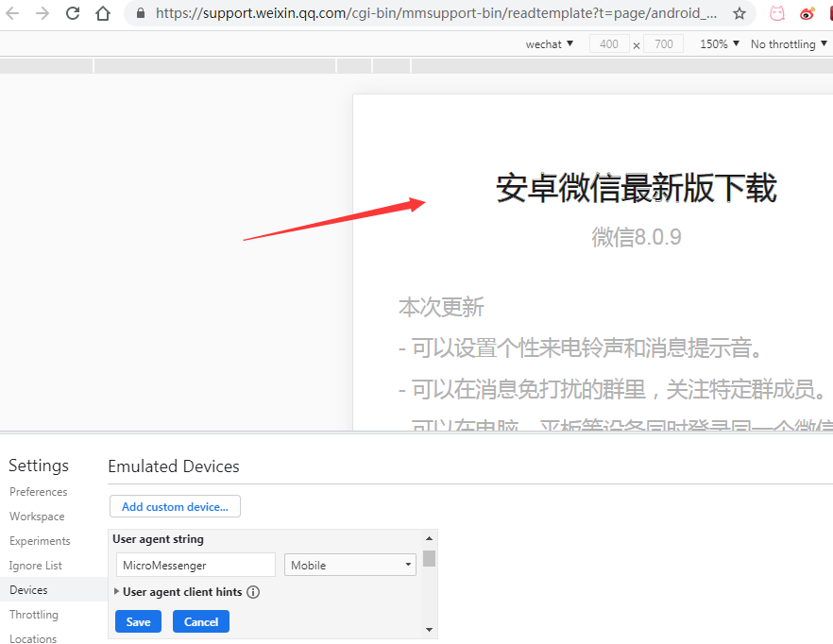Open Preferences settings tab
Screen dimensions: 833x644
38,492
